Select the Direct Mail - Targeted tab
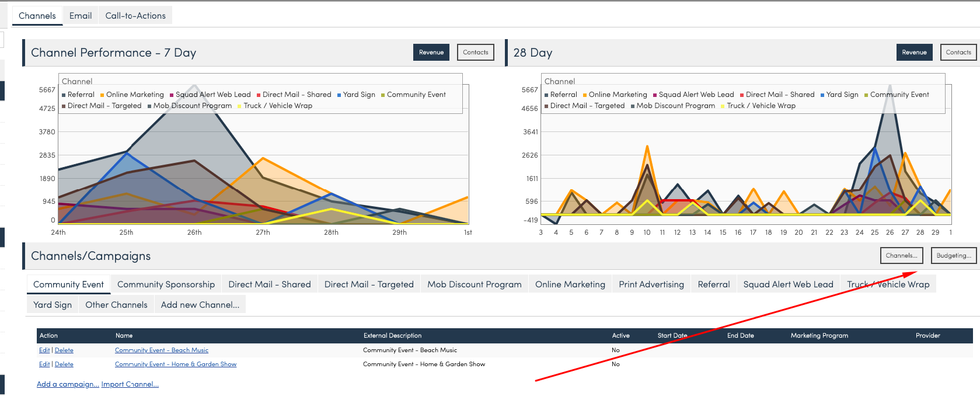This screenshot has width=980, height=410. [369, 284]
